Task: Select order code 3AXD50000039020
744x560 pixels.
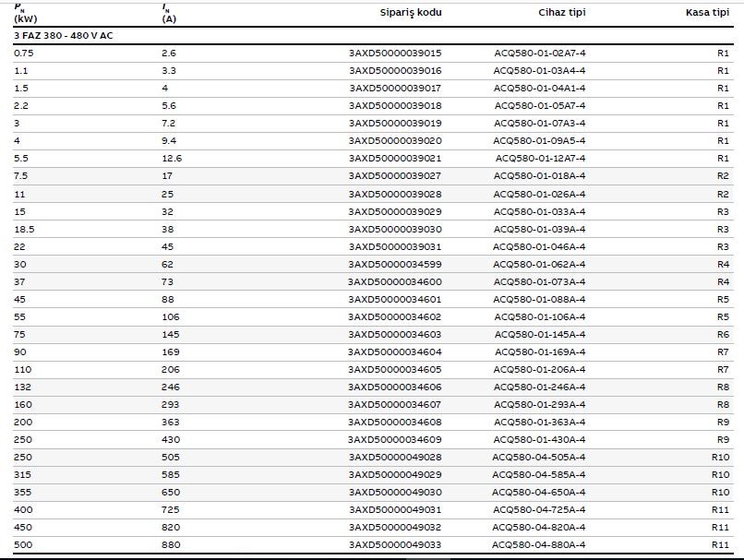Action: [x=395, y=141]
